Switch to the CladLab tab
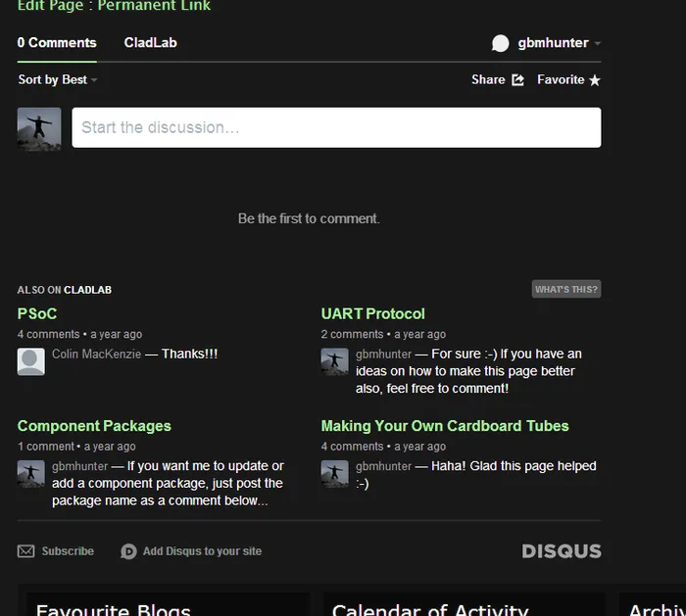The image size is (686, 616). (x=150, y=43)
